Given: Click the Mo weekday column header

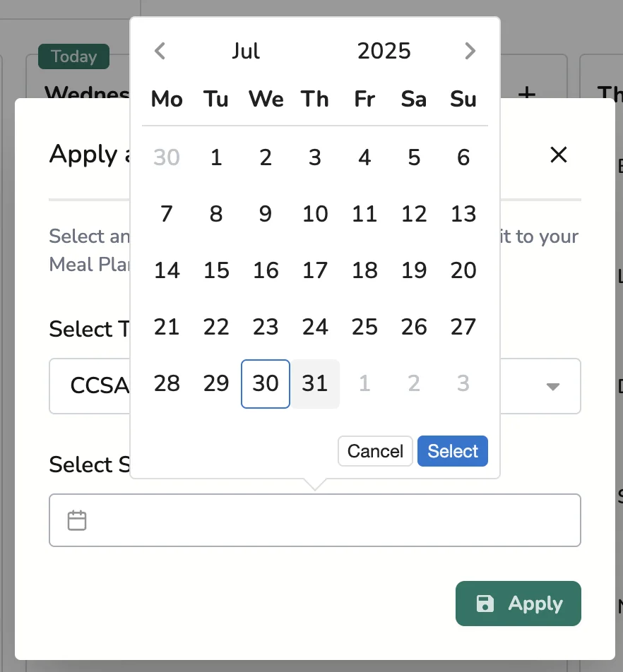Looking at the screenshot, I should (166, 100).
